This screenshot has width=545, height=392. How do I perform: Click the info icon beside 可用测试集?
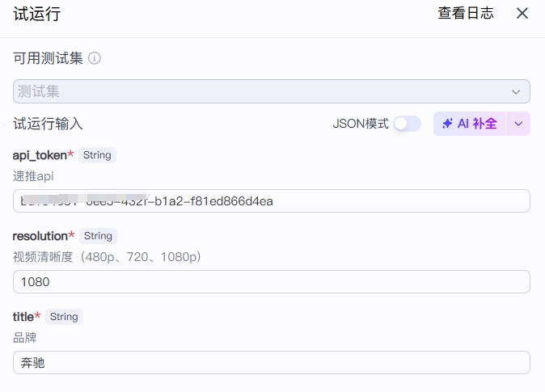tap(95, 58)
